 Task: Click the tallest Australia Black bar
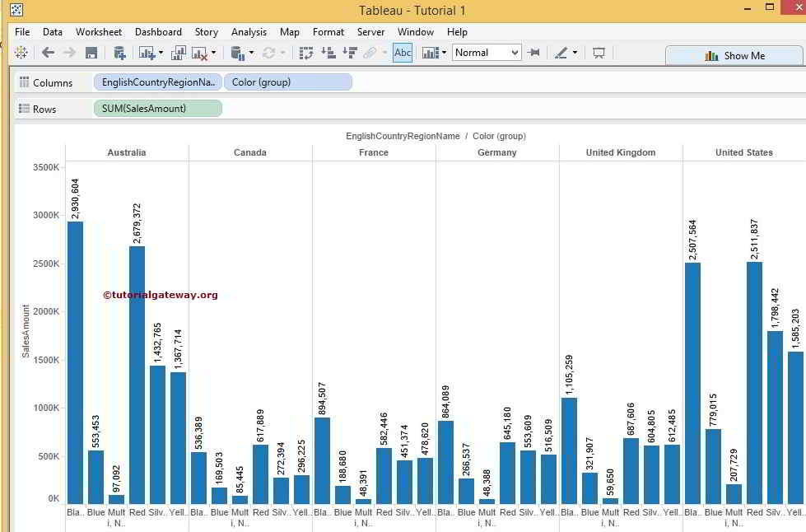click(75, 362)
